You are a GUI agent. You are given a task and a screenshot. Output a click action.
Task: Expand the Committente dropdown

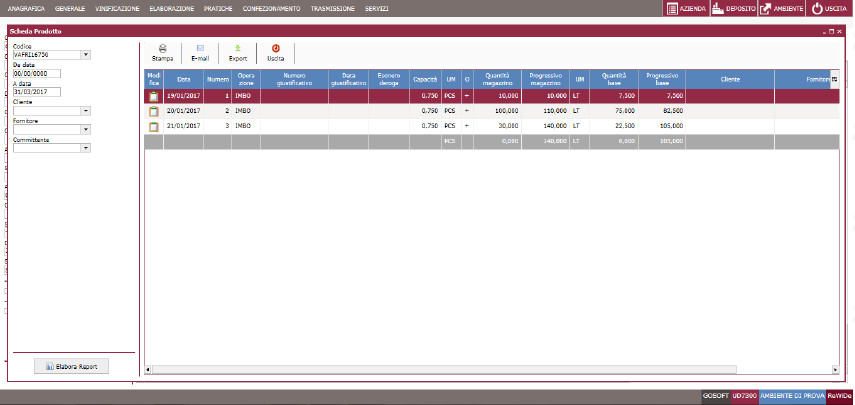86,148
